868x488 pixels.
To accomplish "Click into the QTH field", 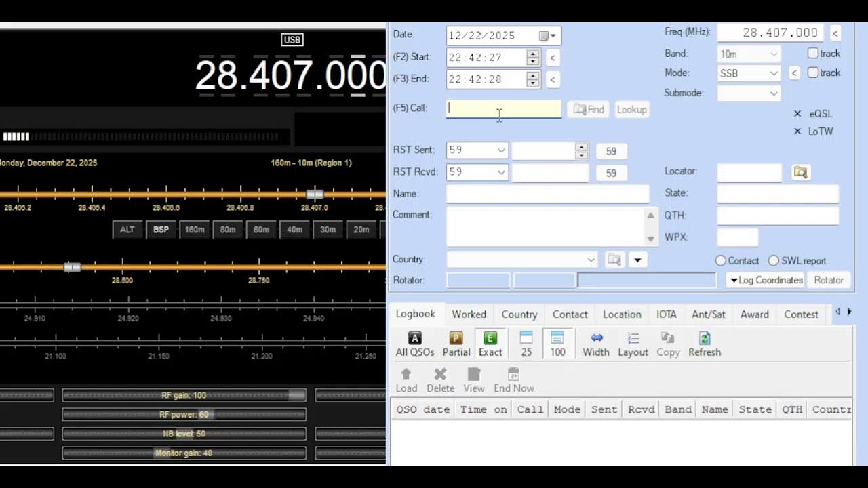I will coord(778,216).
